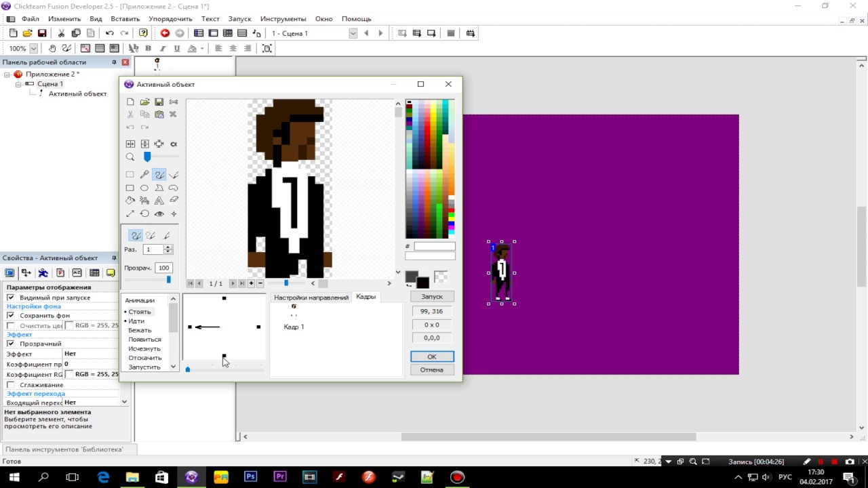Pick the Color picker eyedropper tool
Screen dimensions: 868x488
pos(144,175)
